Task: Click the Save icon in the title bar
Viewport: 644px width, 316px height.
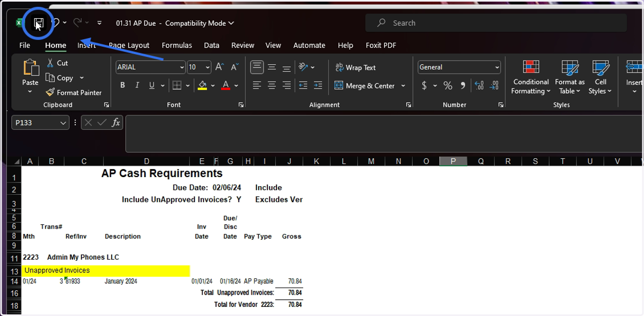Action: tap(39, 23)
